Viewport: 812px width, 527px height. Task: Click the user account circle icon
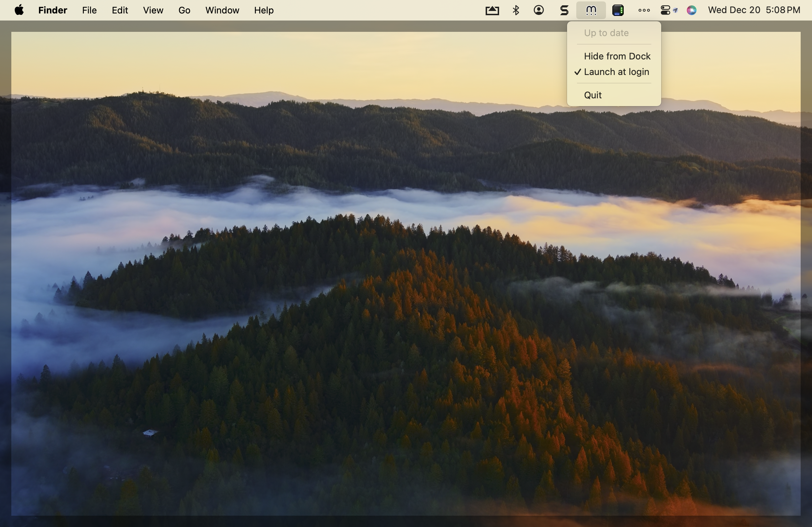539,10
